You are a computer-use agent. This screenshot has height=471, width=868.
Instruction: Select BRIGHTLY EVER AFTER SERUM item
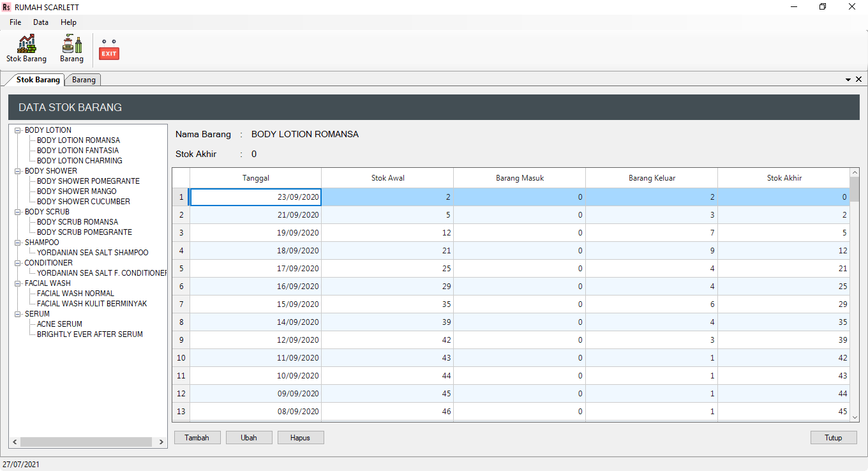click(x=90, y=334)
